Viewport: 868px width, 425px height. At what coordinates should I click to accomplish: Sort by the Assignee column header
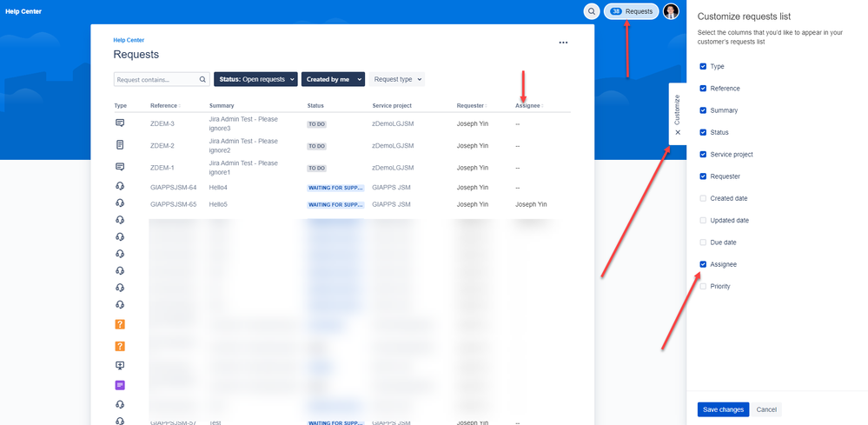click(528, 106)
